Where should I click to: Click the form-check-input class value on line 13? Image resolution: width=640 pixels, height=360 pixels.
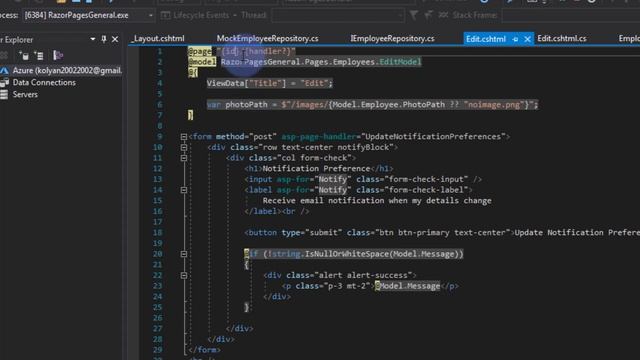point(426,179)
